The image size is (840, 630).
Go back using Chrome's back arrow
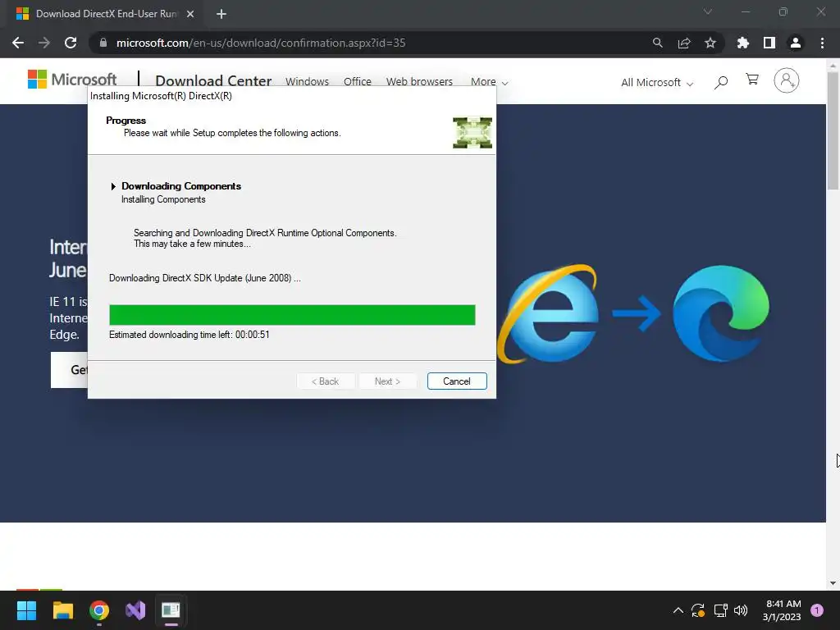pyautogui.click(x=18, y=43)
